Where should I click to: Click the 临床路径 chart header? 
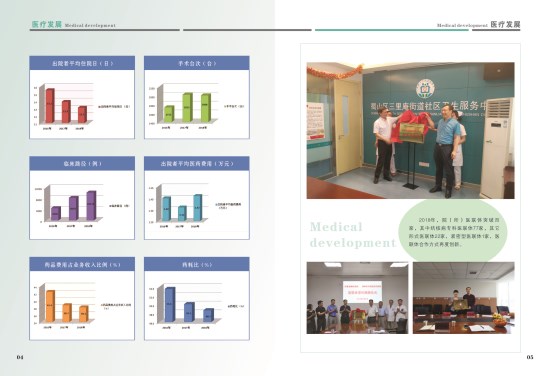click(82, 163)
